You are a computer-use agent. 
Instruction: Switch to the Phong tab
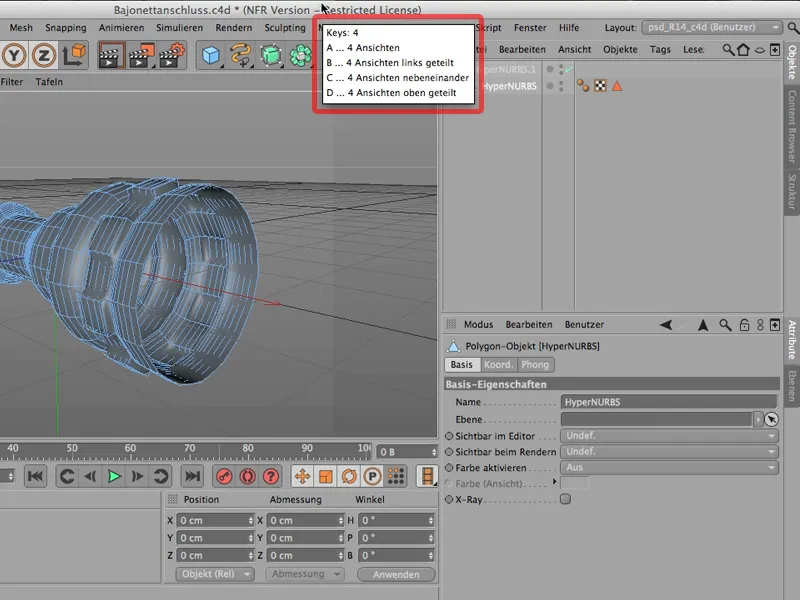click(535, 365)
